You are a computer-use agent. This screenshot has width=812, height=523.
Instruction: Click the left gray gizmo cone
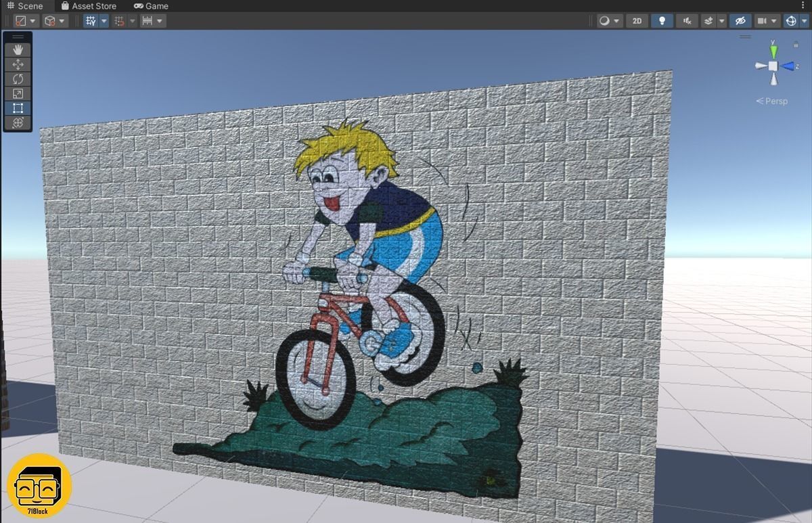tap(761, 66)
